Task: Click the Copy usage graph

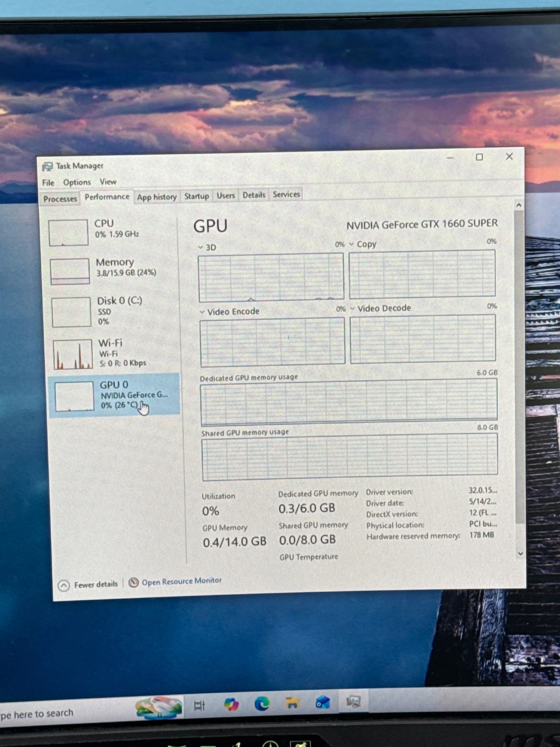Action: coord(422,274)
